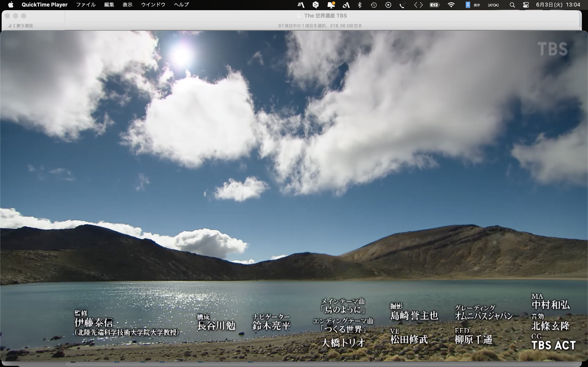Open the (ATOK) input menu
Viewport: 588px width, 367px height.
[493, 5]
